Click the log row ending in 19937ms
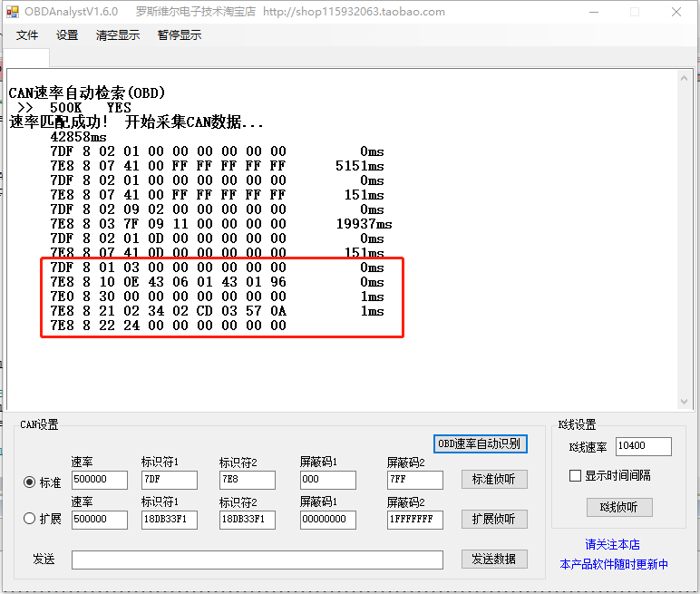700x594 pixels. [221, 224]
